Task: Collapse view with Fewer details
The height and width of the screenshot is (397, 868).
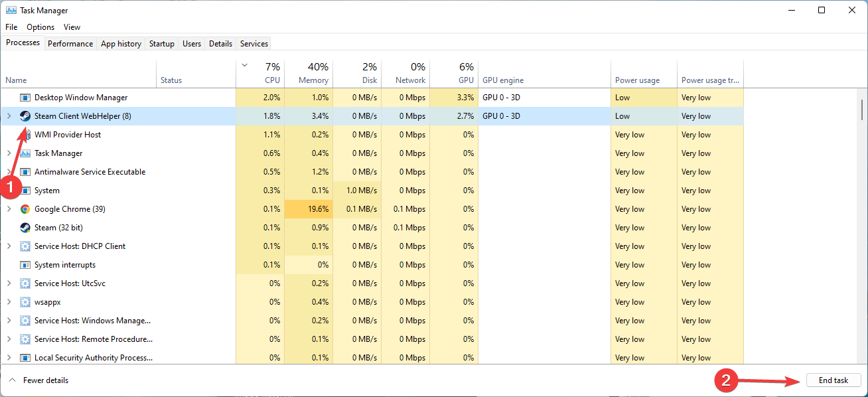Action: coord(38,380)
